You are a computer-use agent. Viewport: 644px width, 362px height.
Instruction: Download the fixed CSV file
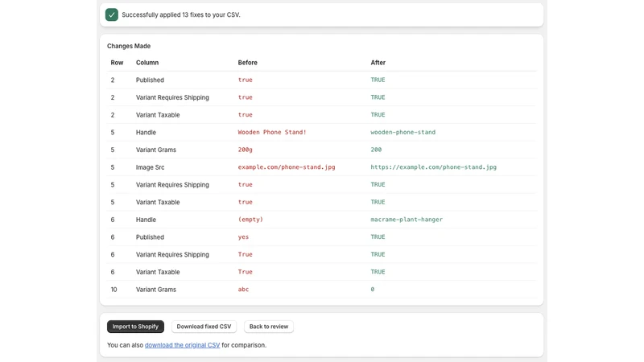click(204, 327)
